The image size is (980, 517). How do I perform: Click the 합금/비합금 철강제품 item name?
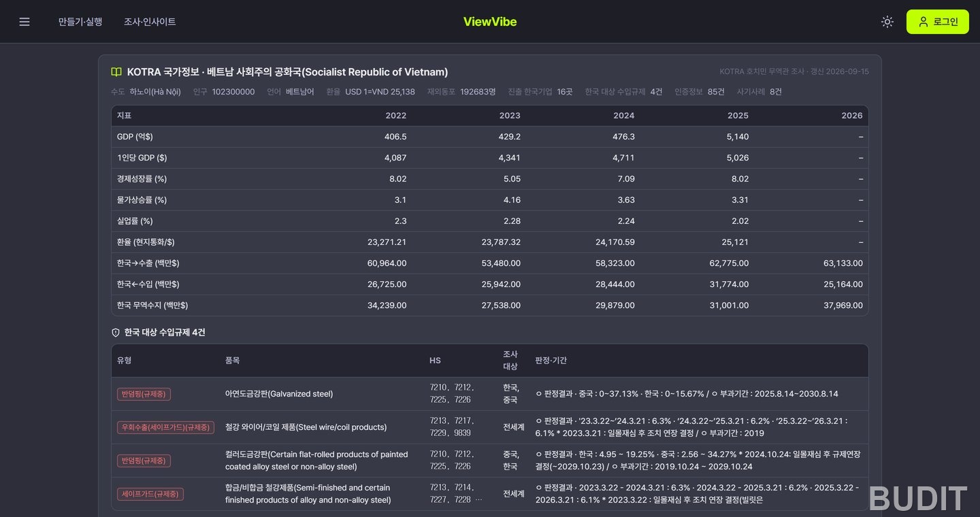[x=308, y=494]
